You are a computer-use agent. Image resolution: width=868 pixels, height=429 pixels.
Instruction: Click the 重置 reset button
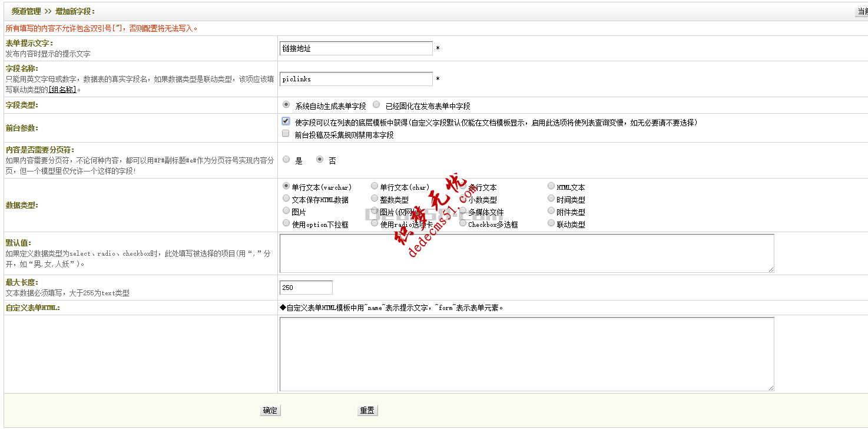click(x=367, y=410)
